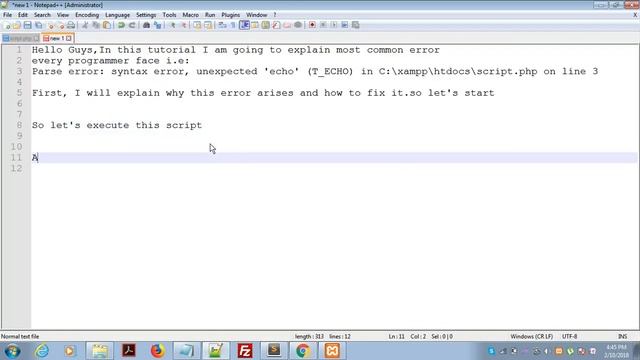The image size is (640, 360).
Task: Open the Run menu
Action: pyautogui.click(x=210, y=15)
